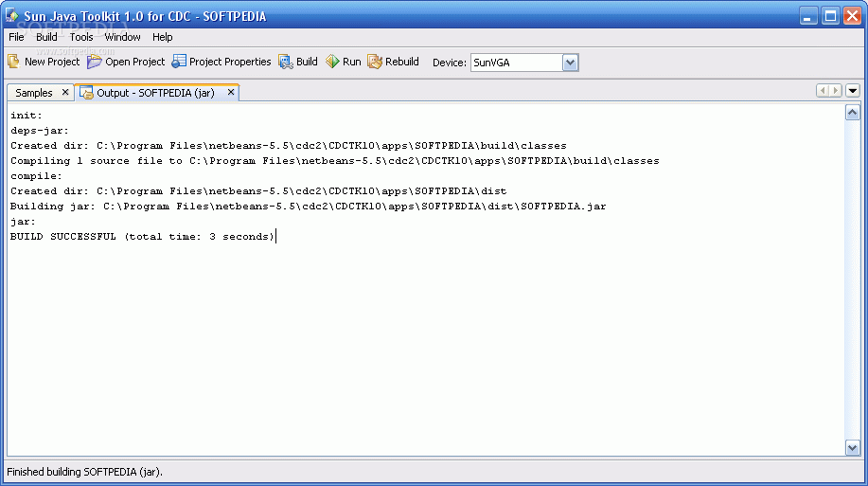
Task: Click the Project Properties icon
Action: (179, 62)
